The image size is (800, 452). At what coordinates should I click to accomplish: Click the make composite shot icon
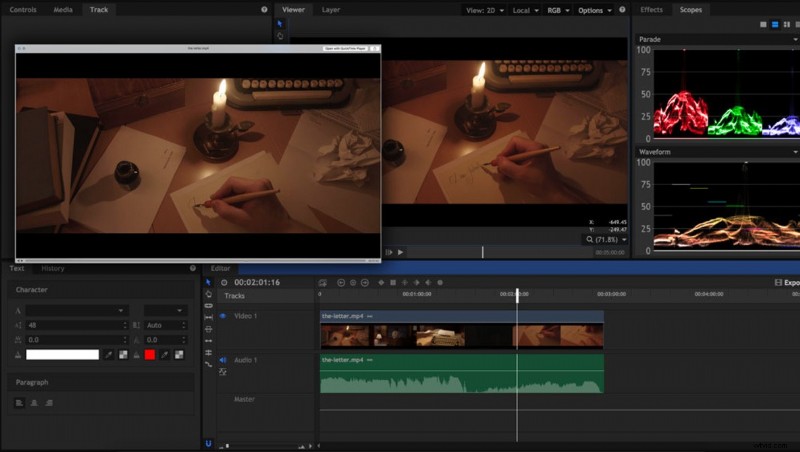322,283
